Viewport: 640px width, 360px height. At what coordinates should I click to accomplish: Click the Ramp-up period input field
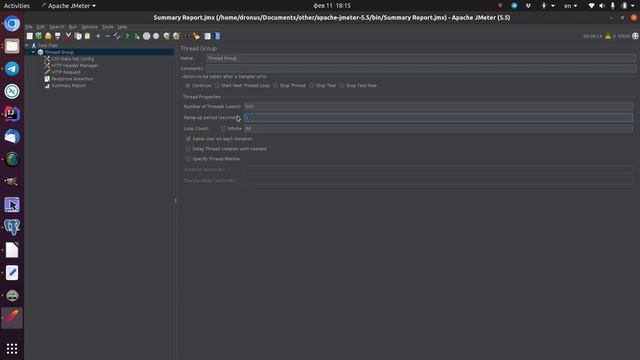coord(438,118)
